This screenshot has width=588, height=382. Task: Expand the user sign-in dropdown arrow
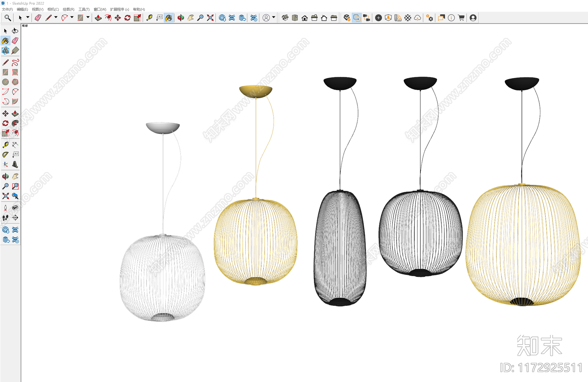(274, 17)
